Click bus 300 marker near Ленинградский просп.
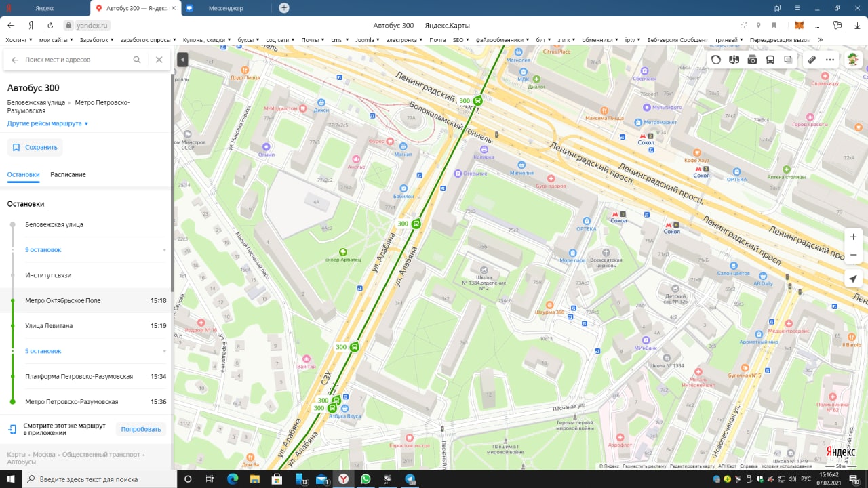 click(x=478, y=100)
